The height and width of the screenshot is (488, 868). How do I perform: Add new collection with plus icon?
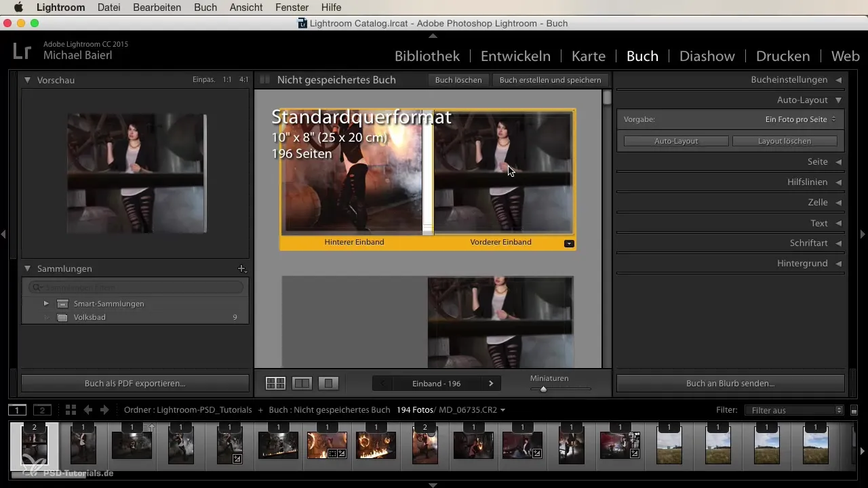pos(241,269)
